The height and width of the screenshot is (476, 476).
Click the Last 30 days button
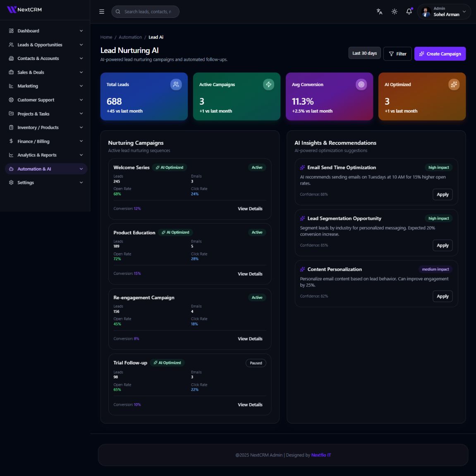point(364,53)
